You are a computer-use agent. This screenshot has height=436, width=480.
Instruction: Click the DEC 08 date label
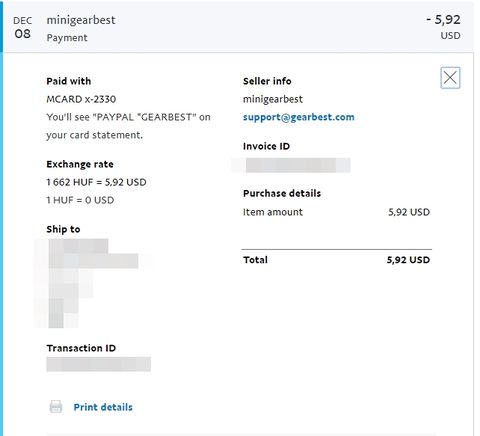pyautogui.click(x=23, y=27)
